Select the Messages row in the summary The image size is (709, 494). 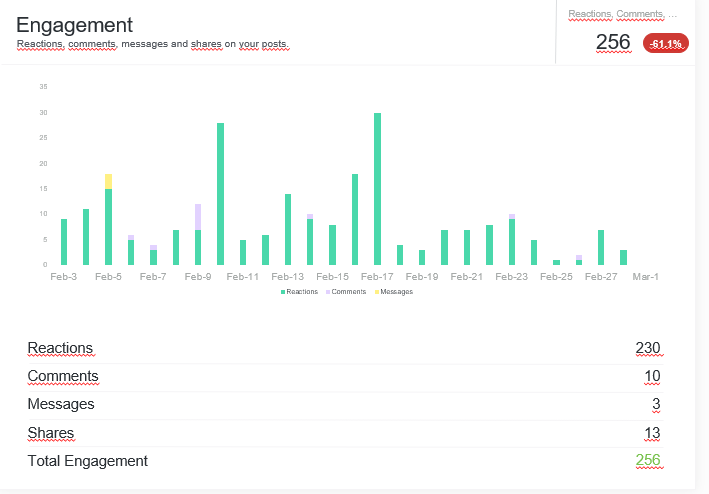click(x=61, y=404)
